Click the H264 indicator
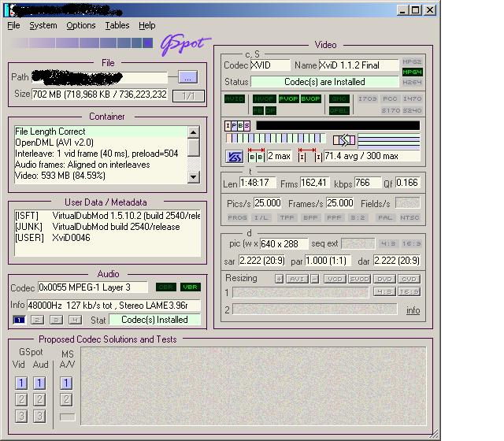Screen dimensions: 504x441 click(x=412, y=82)
